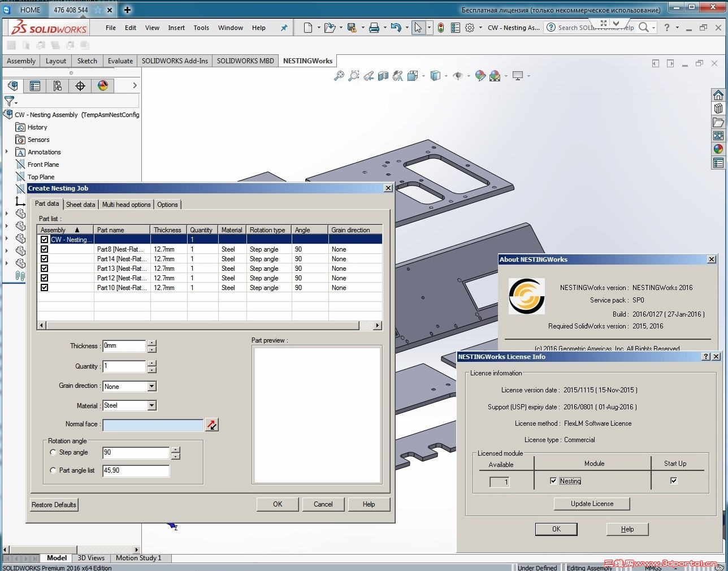728x571 pixels.
Task: Toggle the Nesting module checkbox
Action: [553, 481]
